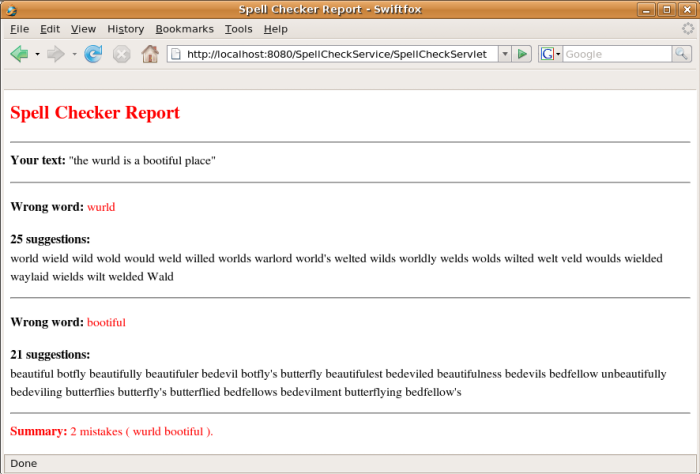The width and height of the screenshot is (700, 474).
Task: Click the "2 mistakes" summary text
Action: point(96,432)
